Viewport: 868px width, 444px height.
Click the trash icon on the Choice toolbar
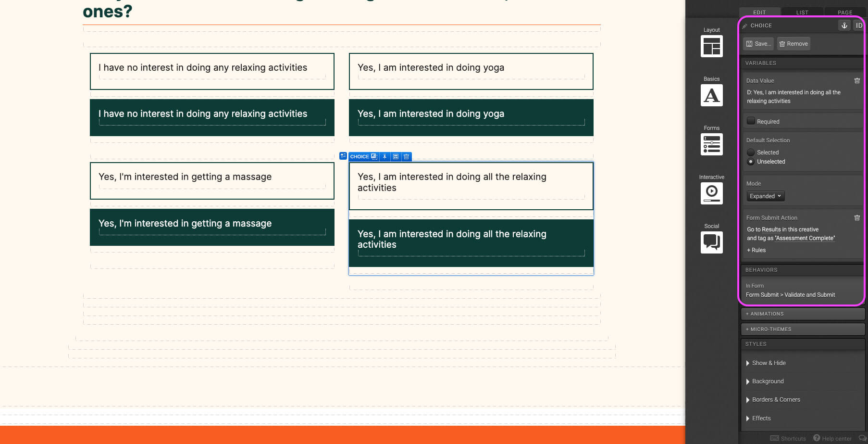coord(406,157)
